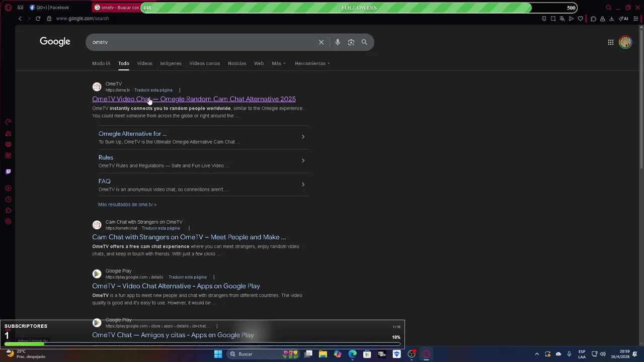Submit search with magnifier icon
644x362 pixels.
pos(364,42)
